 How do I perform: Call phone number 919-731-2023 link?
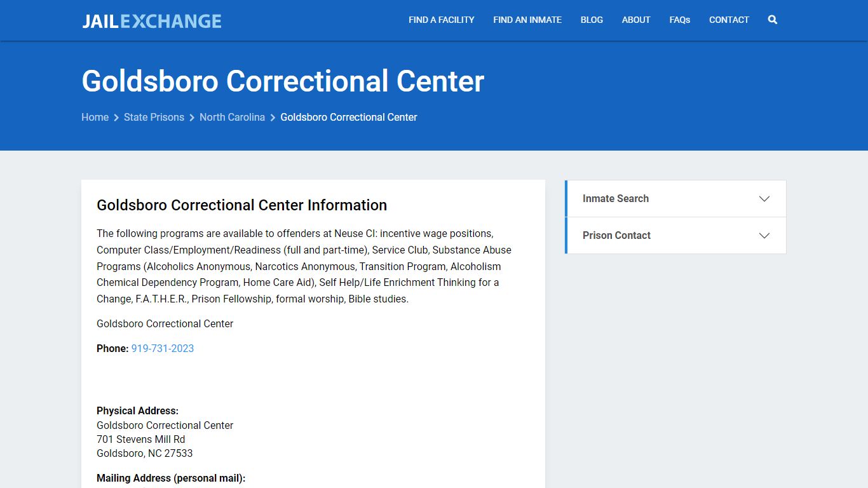pyautogui.click(x=163, y=348)
